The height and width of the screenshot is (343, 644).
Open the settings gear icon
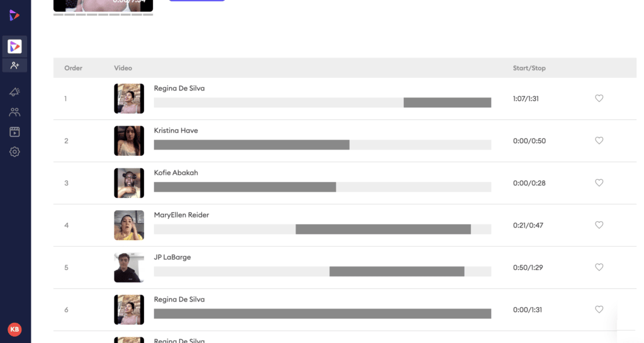click(15, 152)
